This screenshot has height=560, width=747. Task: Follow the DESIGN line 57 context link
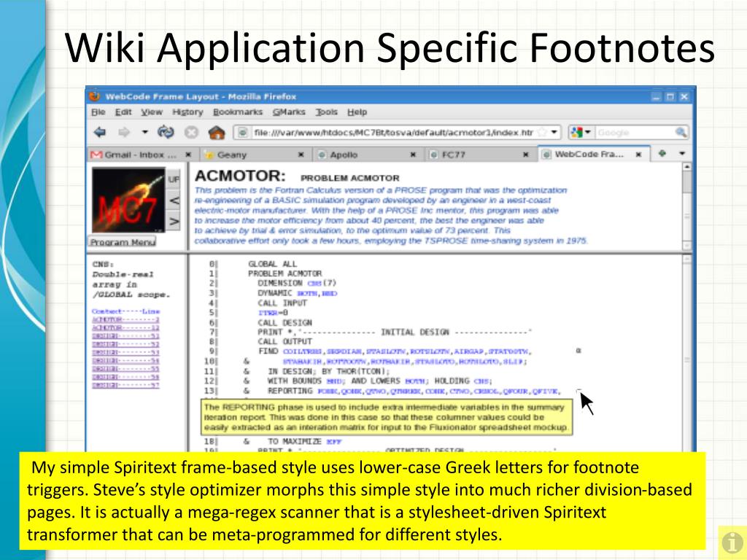[125, 385]
